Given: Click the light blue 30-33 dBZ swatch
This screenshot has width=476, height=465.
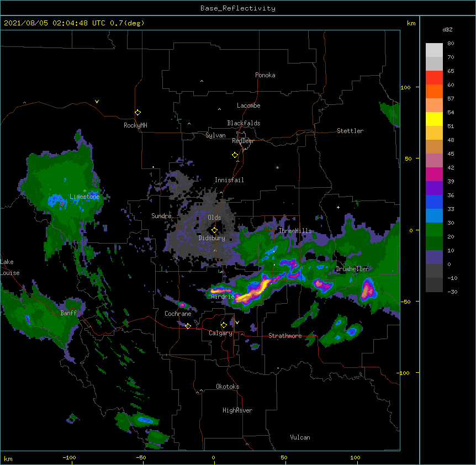Looking at the screenshot, I should click(x=434, y=215).
